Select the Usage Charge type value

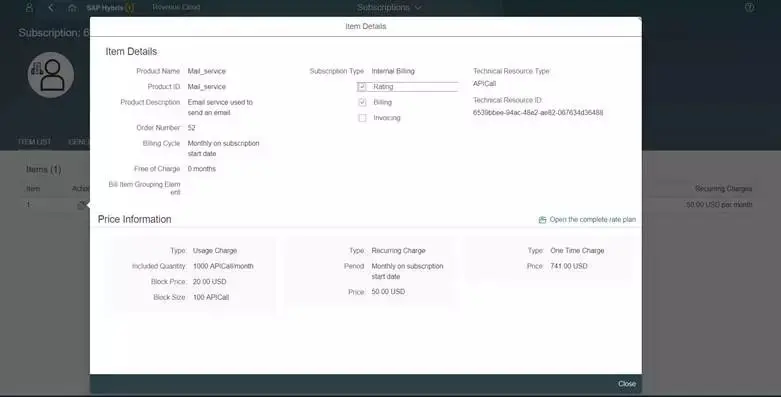(215, 251)
